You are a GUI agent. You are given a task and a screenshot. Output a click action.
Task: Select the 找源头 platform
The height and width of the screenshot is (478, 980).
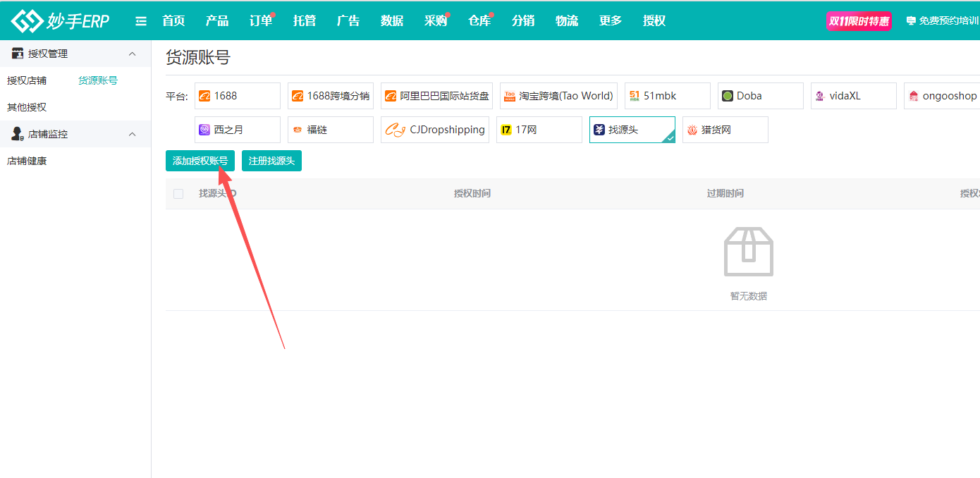pyautogui.click(x=632, y=130)
